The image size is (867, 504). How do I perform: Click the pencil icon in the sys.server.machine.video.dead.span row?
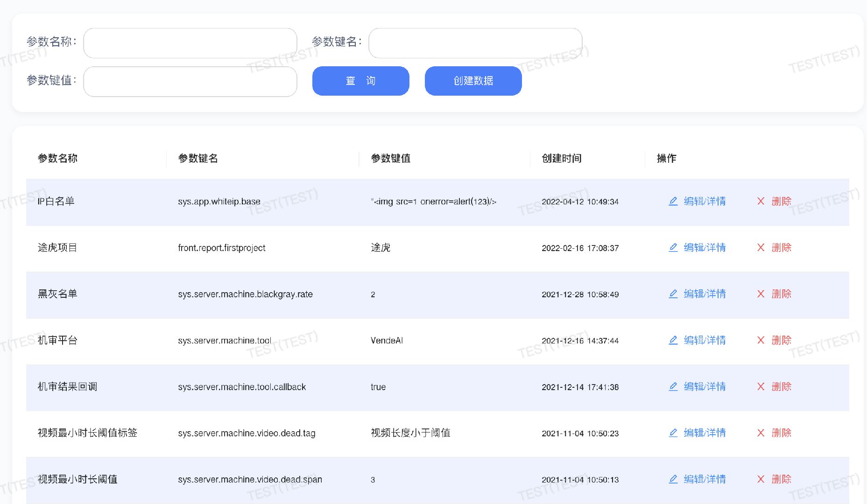click(x=673, y=479)
